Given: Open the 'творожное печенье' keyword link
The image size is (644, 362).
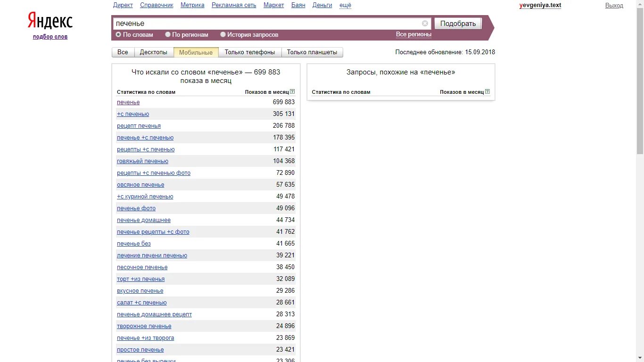Looking at the screenshot, I should coord(144,326).
